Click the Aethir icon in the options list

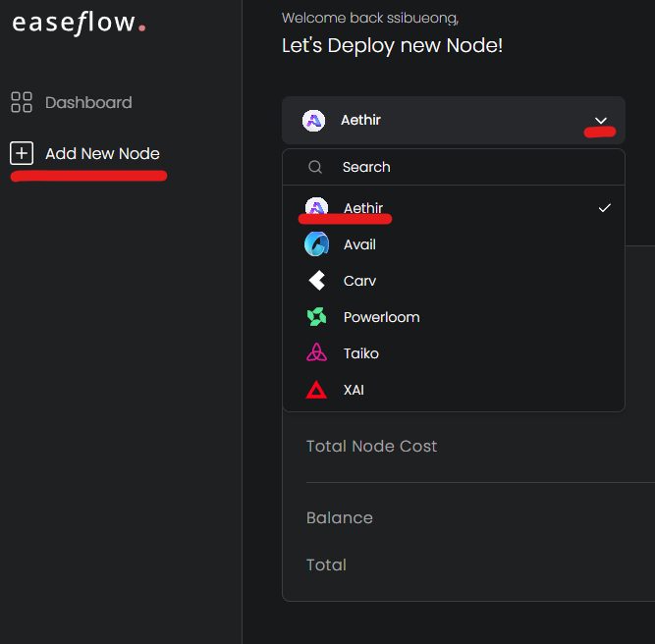(x=316, y=207)
